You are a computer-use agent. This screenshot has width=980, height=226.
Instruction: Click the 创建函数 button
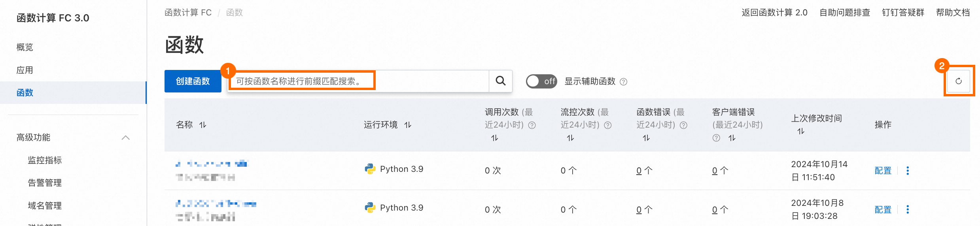tap(193, 81)
